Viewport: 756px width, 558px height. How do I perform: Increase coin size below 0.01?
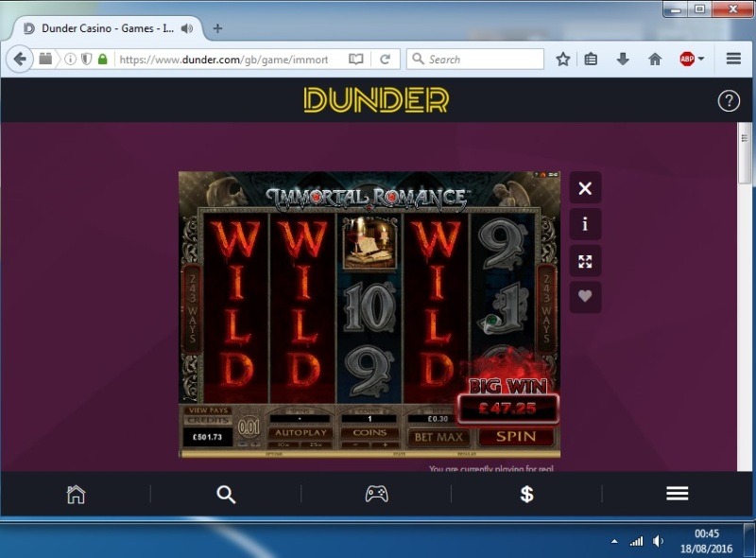pyautogui.click(x=255, y=445)
